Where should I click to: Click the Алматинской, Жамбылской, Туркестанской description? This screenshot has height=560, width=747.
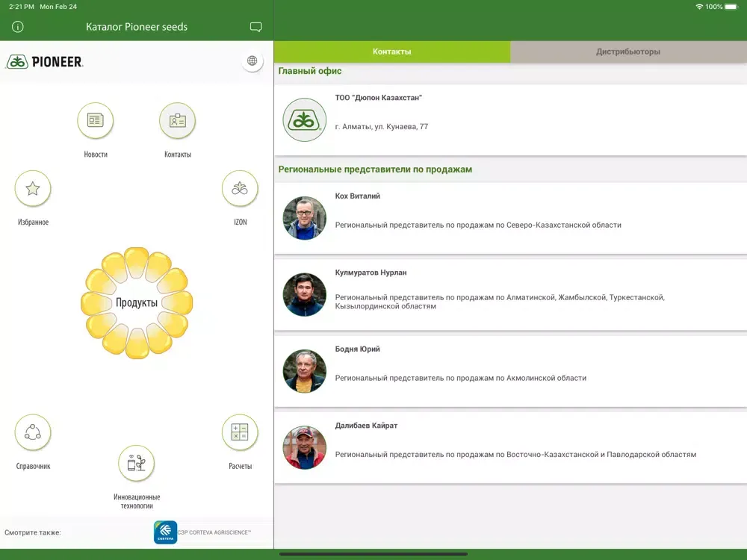click(x=500, y=302)
